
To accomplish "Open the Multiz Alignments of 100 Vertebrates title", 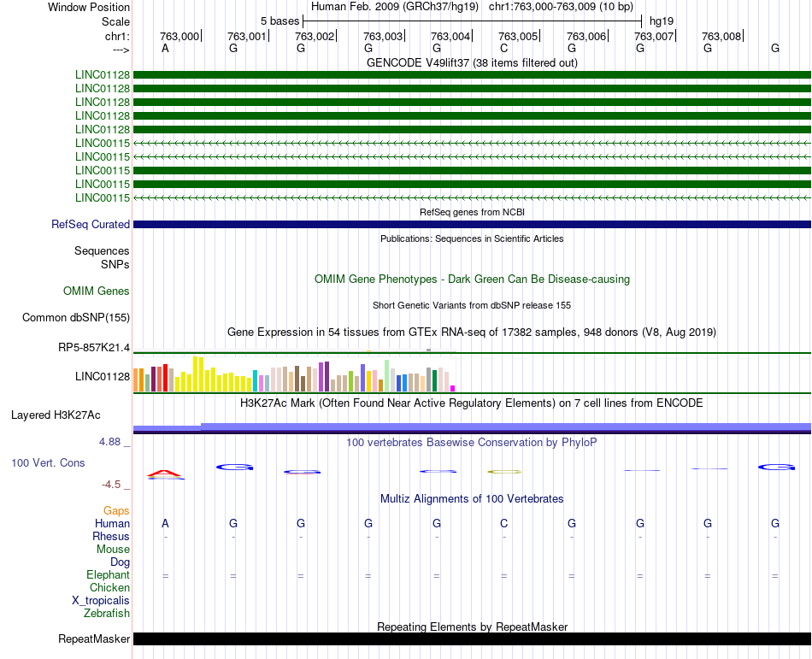I will [472, 499].
